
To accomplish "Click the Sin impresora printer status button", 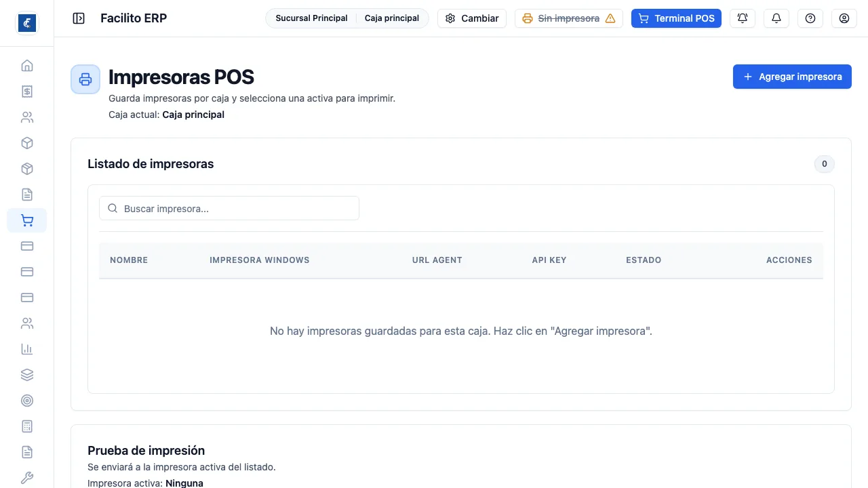I will tap(569, 18).
